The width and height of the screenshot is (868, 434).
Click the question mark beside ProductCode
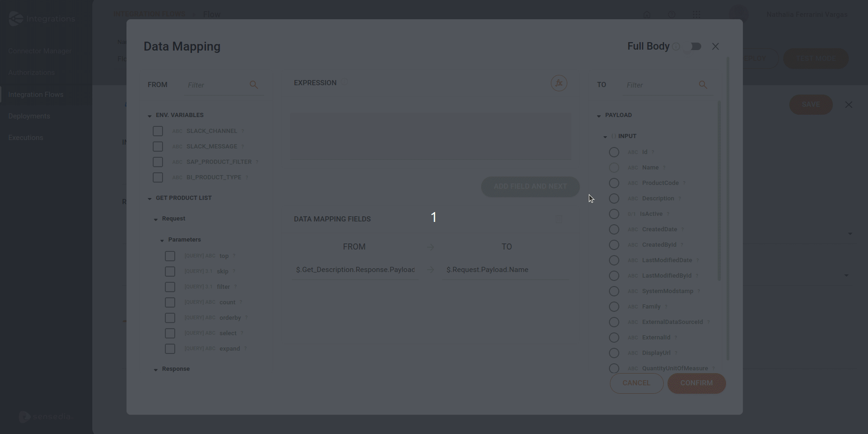point(684,183)
